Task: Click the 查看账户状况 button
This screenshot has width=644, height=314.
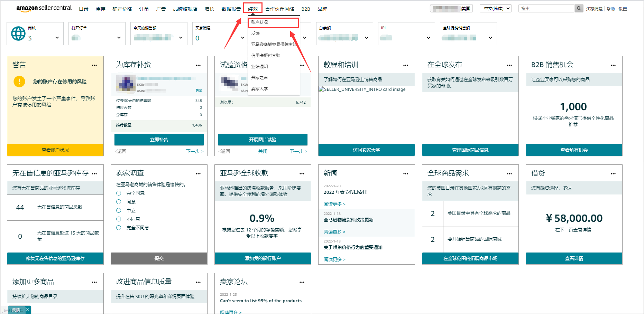Action: pos(55,150)
